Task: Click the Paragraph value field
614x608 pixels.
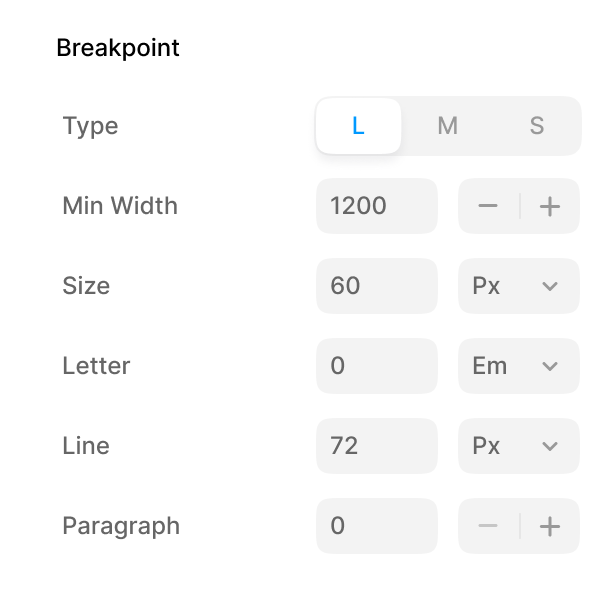Action: [x=376, y=526]
